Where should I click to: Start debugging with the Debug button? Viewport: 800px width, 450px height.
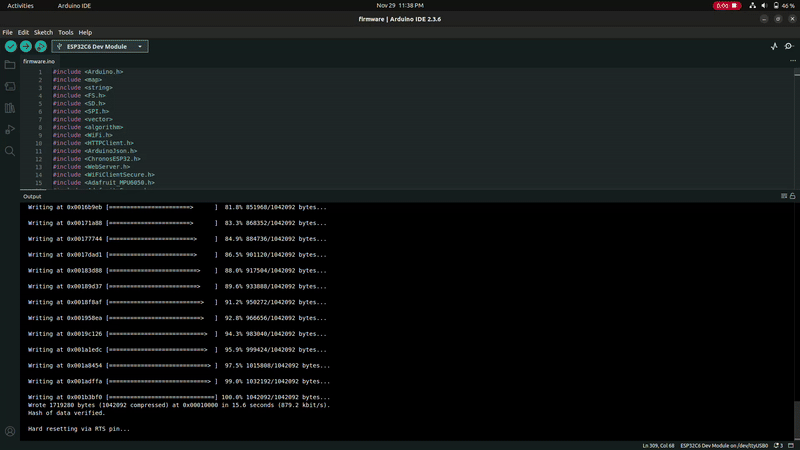pyautogui.click(x=41, y=46)
